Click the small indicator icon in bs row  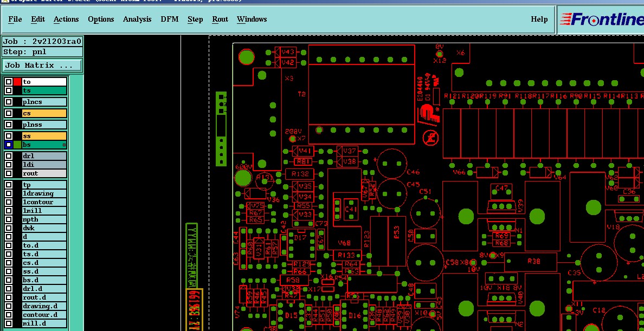[x=64, y=145]
